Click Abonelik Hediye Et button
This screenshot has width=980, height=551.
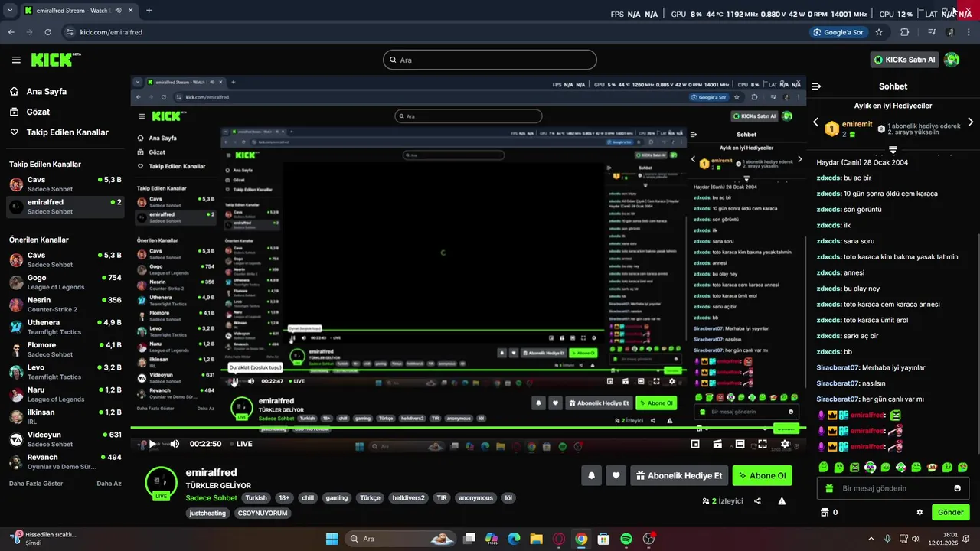point(679,475)
